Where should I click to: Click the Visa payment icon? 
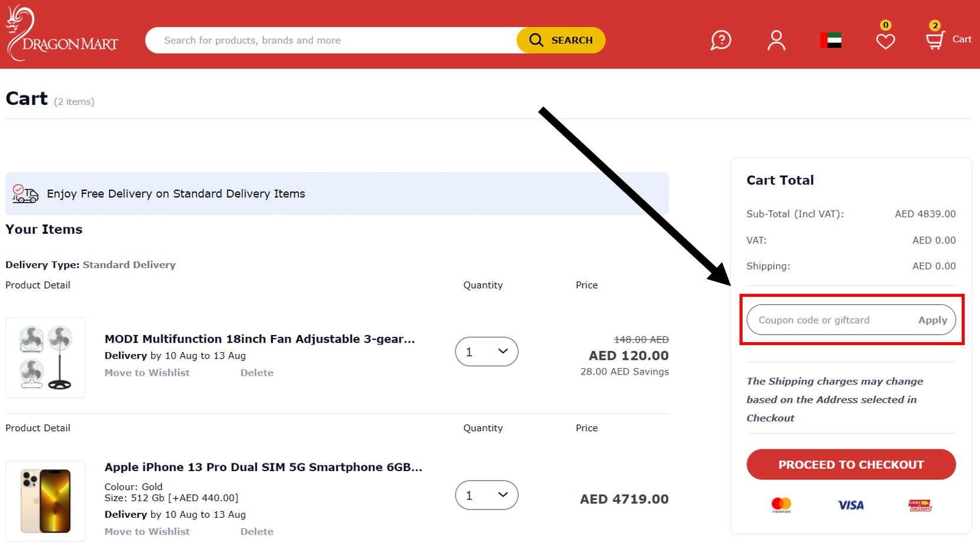[x=850, y=505]
